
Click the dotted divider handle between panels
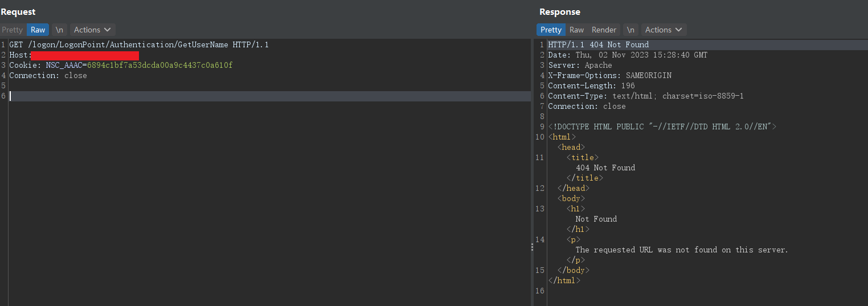pyautogui.click(x=532, y=247)
